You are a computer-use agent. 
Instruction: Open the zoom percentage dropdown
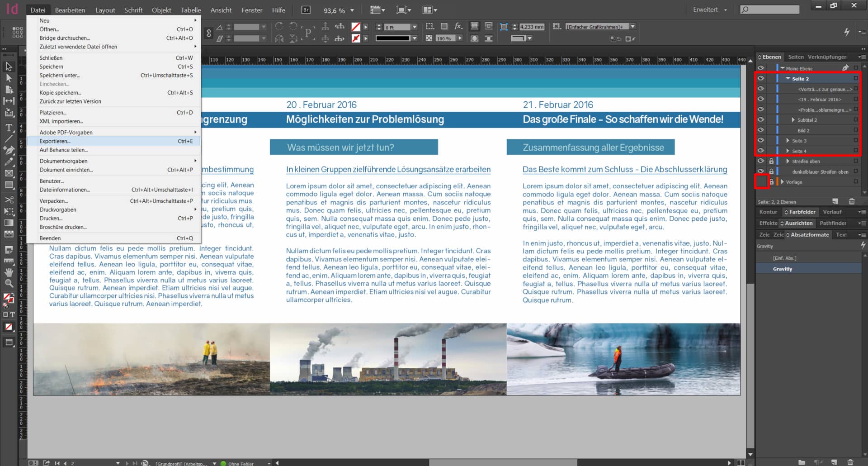352,10
